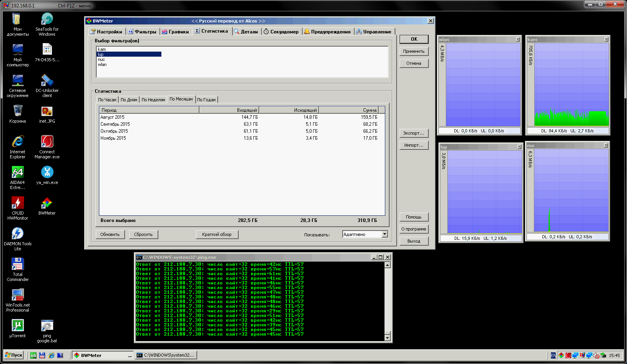Launch AIDA64 Extreme desktop shortcut
627x364 pixels.
pyautogui.click(x=17, y=178)
